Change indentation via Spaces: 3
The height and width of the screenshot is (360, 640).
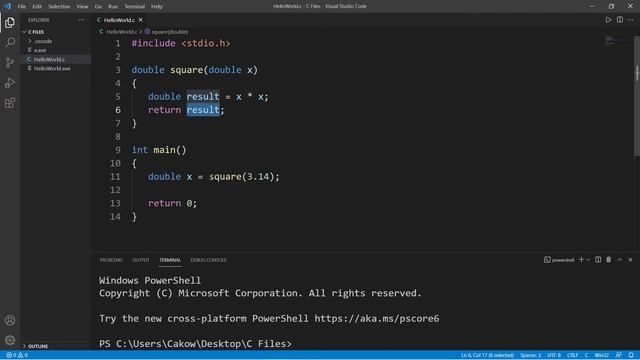530,355
